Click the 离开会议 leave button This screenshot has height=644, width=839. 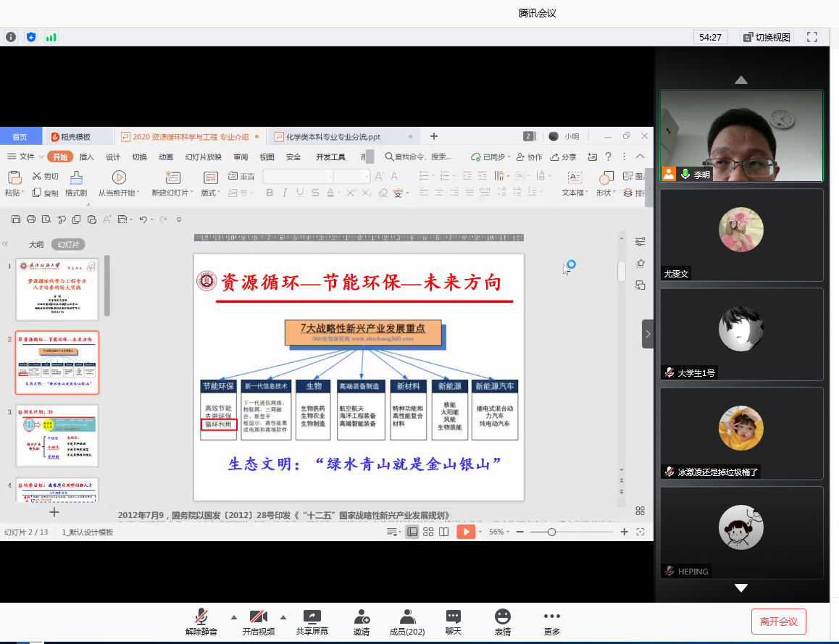point(778,622)
